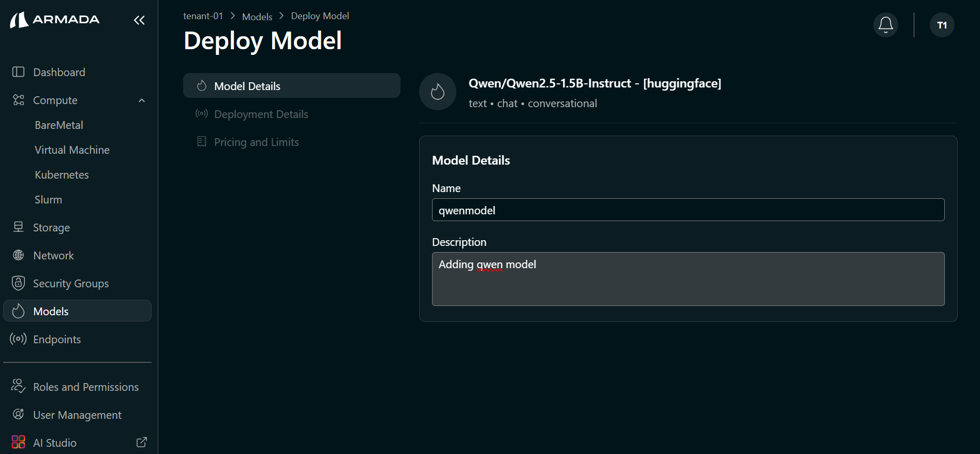Click the Qwen/Qwen2.5-1.5B-Instruct title
This screenshot has width=980, height=454.
595,83
